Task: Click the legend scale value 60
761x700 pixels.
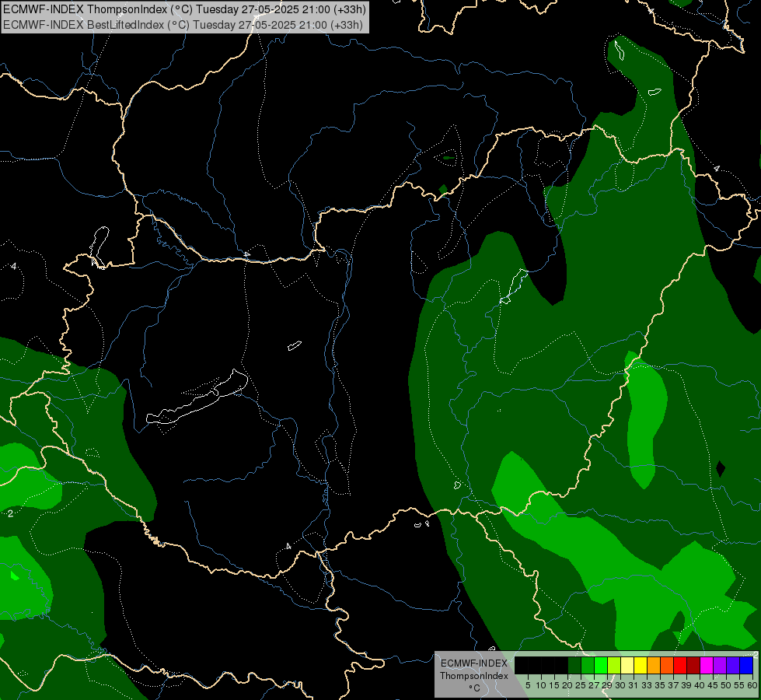Action: pos(752,685)
